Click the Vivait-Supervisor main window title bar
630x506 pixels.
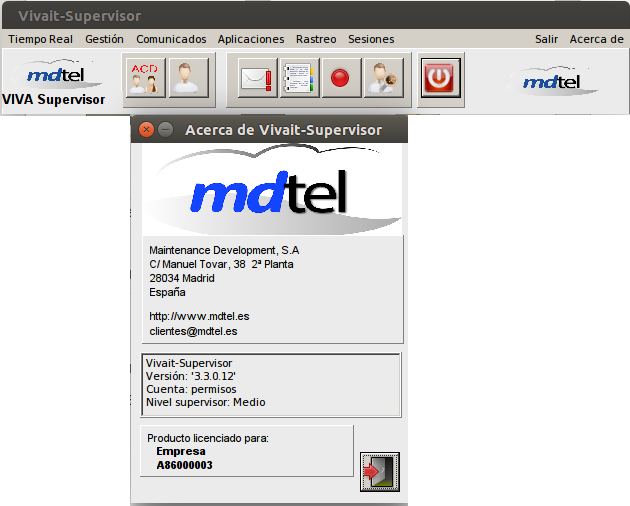pos(315,16)
